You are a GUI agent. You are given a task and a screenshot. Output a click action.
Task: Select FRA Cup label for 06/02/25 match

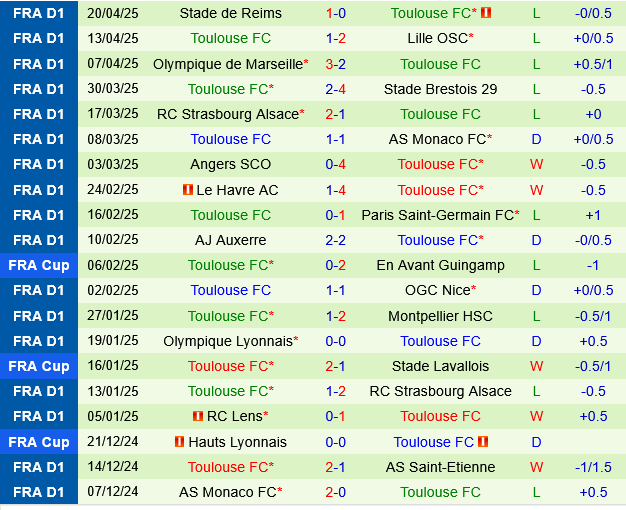point(39,265)
